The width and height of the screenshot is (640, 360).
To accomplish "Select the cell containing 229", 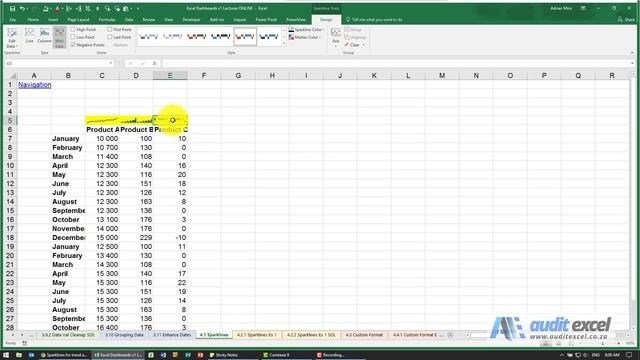I will point(136,238).
